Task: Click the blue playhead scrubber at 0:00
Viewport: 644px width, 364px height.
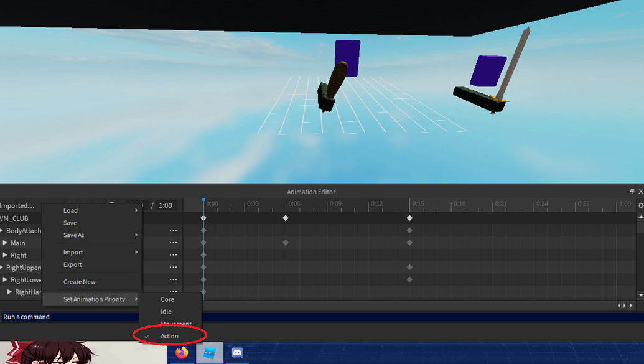Action: (x=203, y=201)
